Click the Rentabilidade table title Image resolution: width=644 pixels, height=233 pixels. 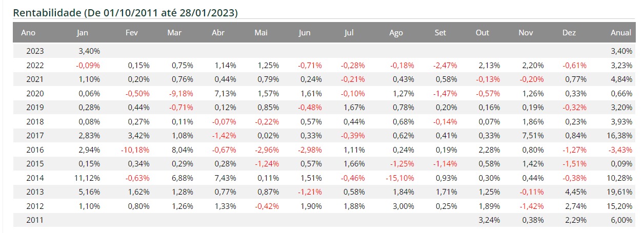125,13
